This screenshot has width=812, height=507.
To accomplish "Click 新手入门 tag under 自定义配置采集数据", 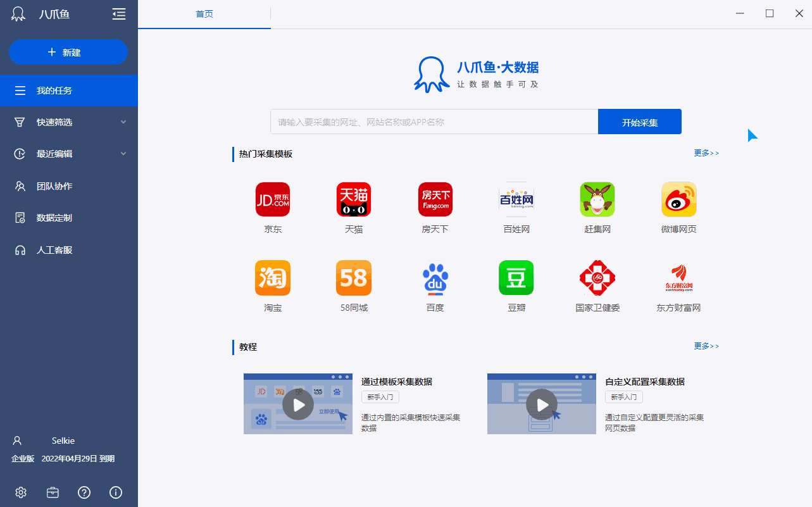I will tap(624, 397).
